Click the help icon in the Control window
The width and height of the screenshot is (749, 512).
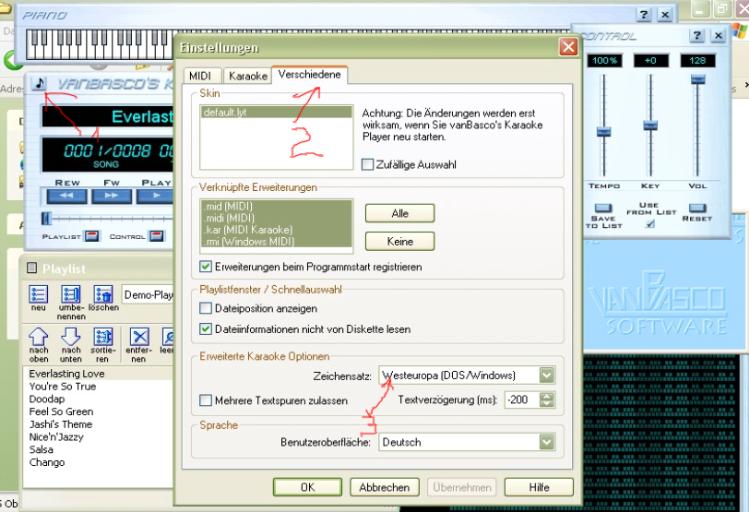click(697, 35)
